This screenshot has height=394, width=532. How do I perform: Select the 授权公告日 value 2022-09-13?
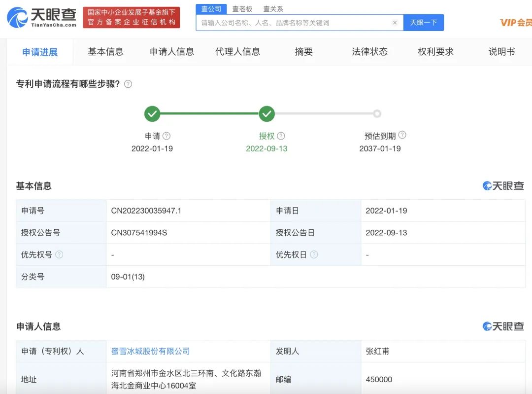(387, 233)
